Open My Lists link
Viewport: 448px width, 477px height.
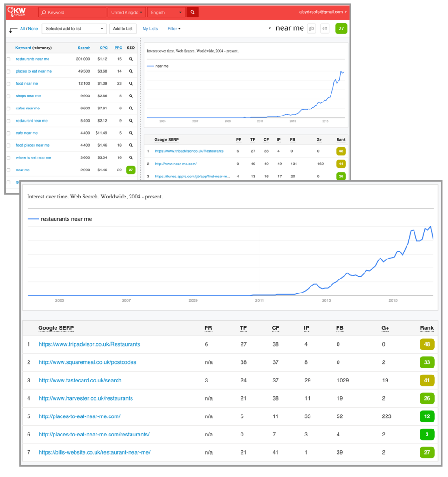[150, 29]
